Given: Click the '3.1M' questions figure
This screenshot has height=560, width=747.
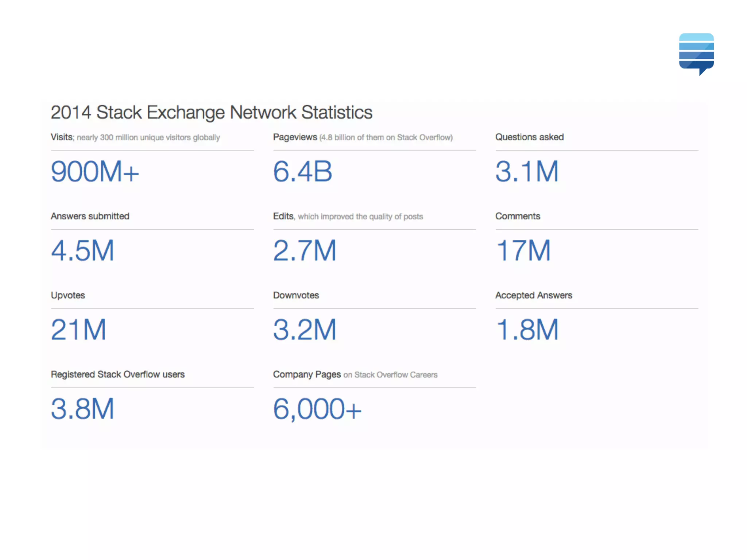Looking at the screenshot, I should click(527, 171).
